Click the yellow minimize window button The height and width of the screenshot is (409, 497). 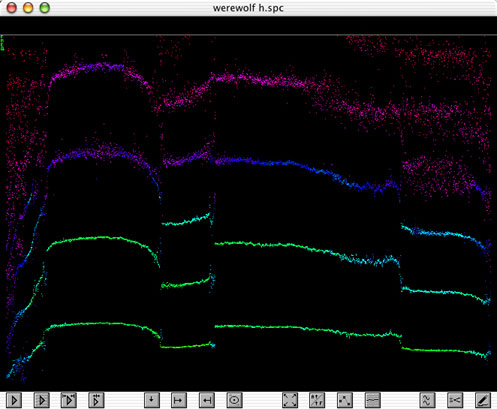point(28,8)
